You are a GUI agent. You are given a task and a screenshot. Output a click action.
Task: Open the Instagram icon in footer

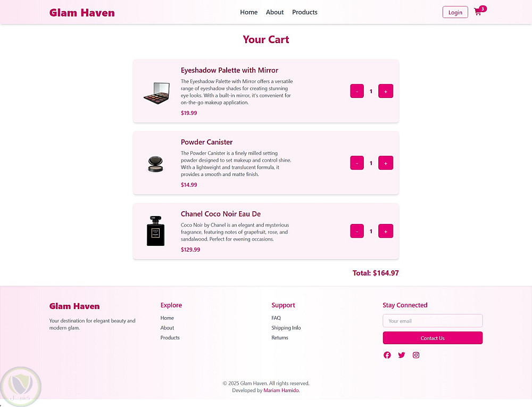pos(416,355)
